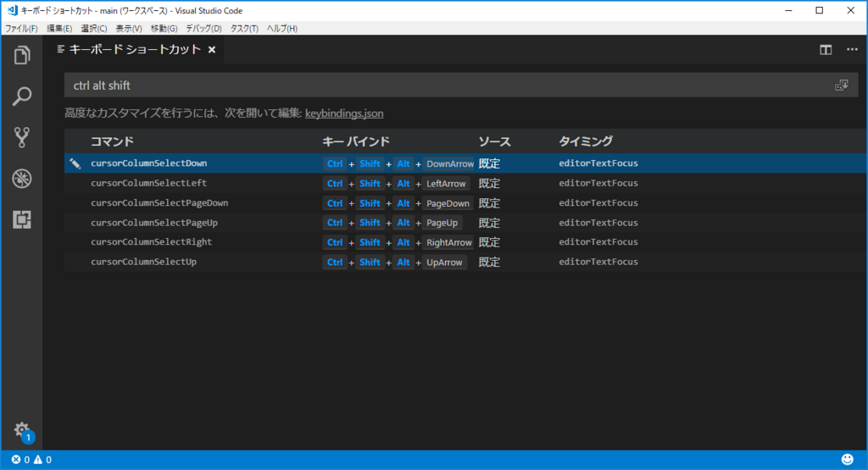Click editorTextFocus in cursorColumnSelectUp row

pos(598,262)
